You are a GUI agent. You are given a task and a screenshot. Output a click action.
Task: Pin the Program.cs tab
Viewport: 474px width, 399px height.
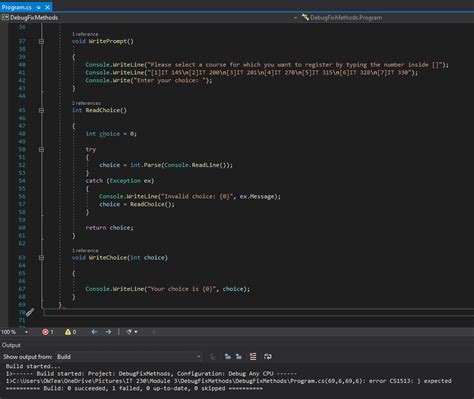coord(39,7)
